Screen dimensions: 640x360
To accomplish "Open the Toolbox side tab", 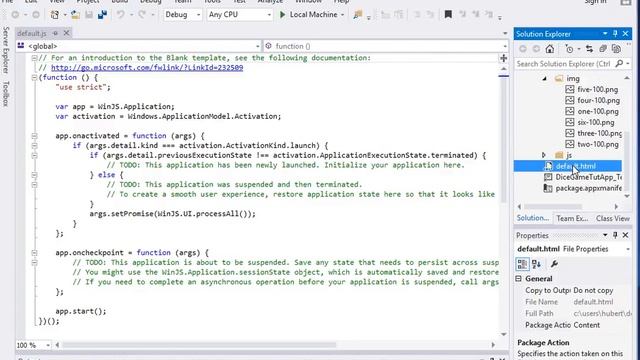I will coord(6,94).
